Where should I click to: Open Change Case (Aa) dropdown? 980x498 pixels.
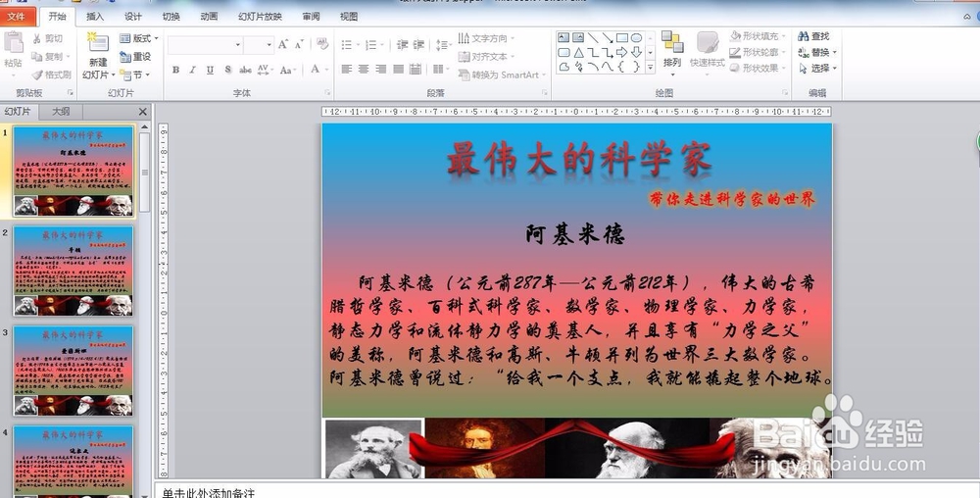(287, 70)
